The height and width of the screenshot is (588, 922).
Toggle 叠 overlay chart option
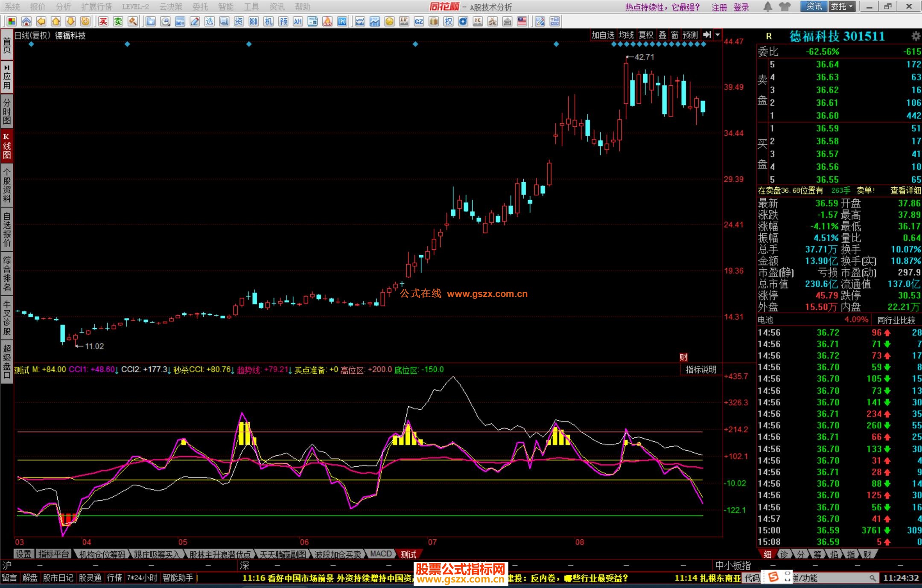click(662, 35)
